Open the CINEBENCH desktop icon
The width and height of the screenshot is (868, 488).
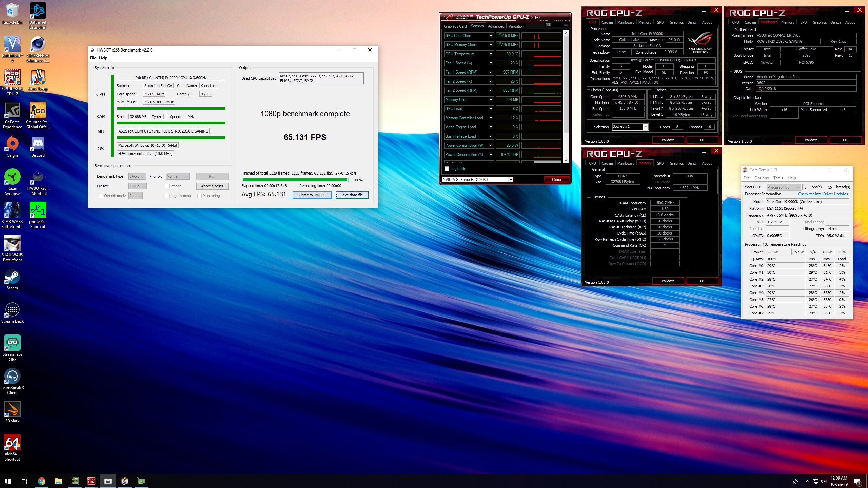38,49
